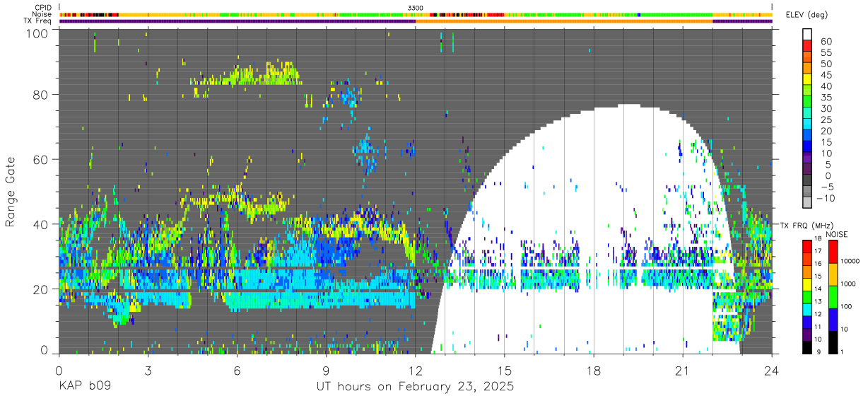Pick the white top segment of the ELEV color bar
This screenshot has width=868, height=401.
(x=807, y=34)
